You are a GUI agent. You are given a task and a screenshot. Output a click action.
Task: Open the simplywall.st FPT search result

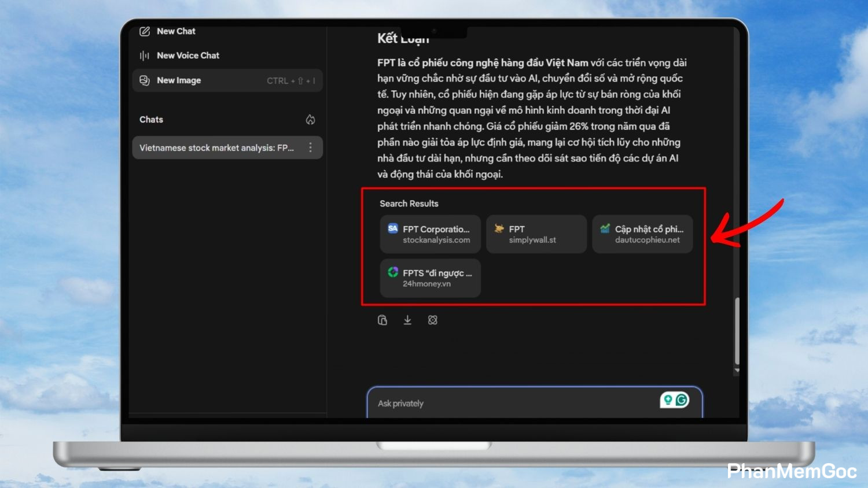(536, 234)
